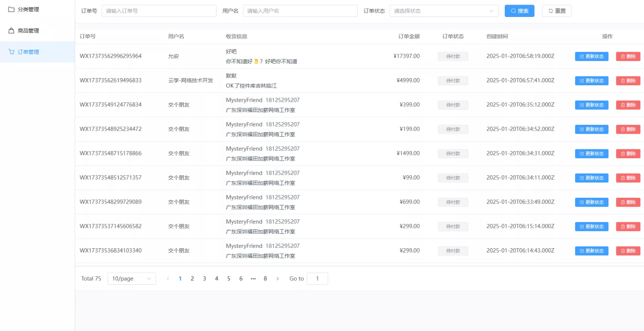
Task: Click the blue 搜索 search button
Action: tap(519, 11)
